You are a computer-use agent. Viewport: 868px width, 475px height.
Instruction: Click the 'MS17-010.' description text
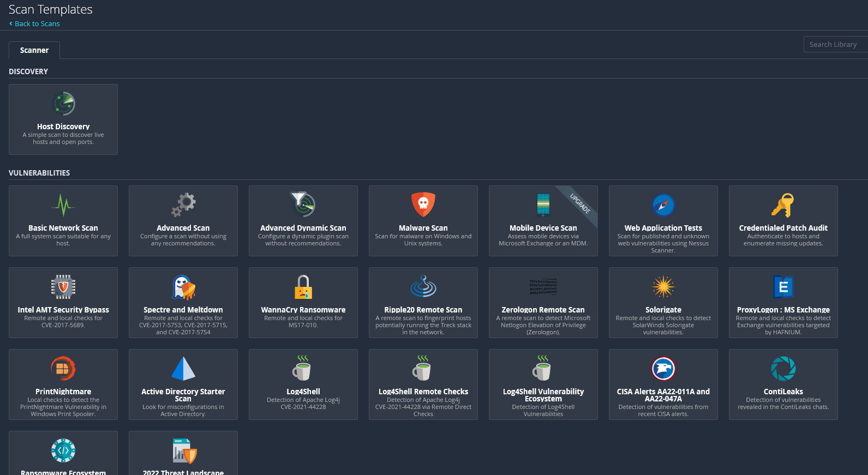click(303, 325)
